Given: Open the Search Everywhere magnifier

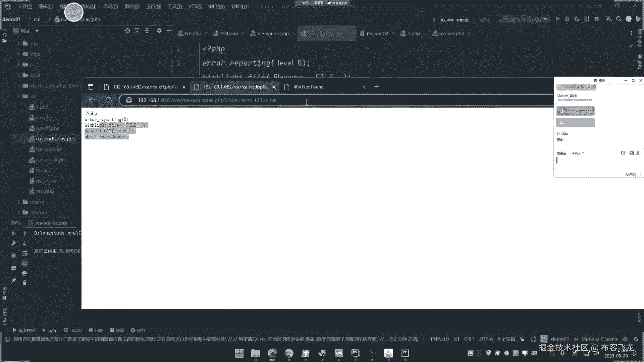Looking at the screenshot, I should pyautogui.click(x=619, y=19).
